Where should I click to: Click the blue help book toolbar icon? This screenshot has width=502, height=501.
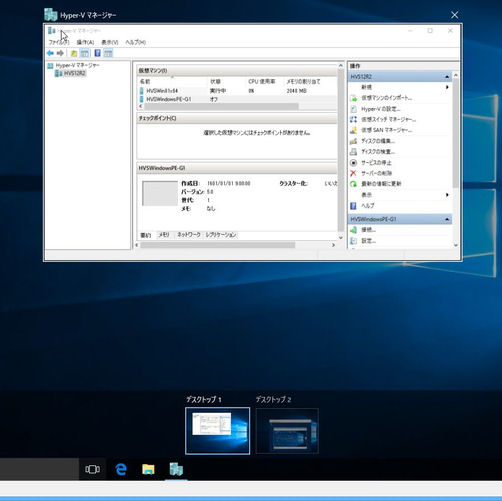coord(97,53)
